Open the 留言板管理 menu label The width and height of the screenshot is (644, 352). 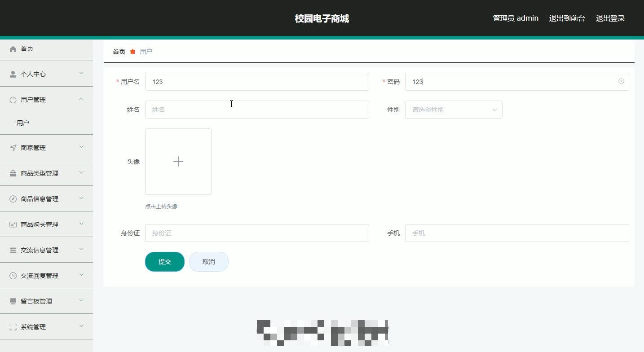pyautogui.click(x=36, y=301)
